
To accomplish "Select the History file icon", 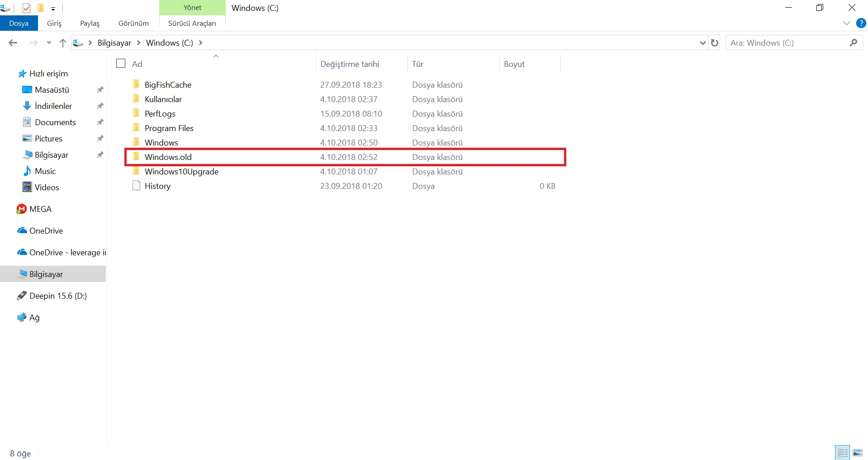I will [x=136, y=186].
